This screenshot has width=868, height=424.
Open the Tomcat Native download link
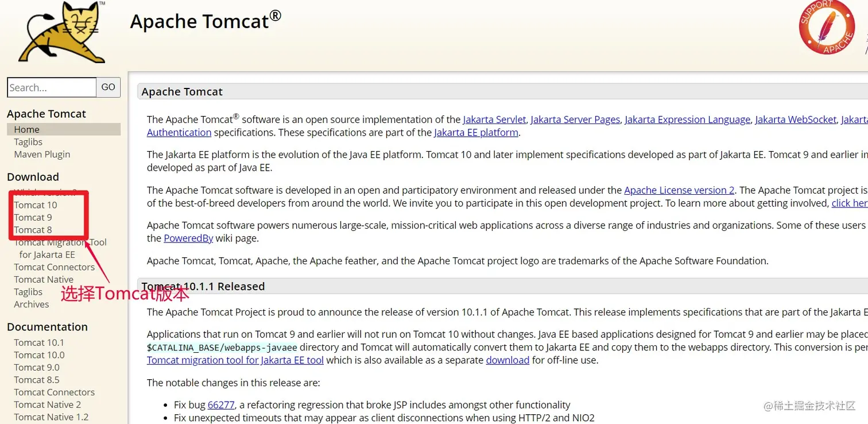[x=44, y=280]
